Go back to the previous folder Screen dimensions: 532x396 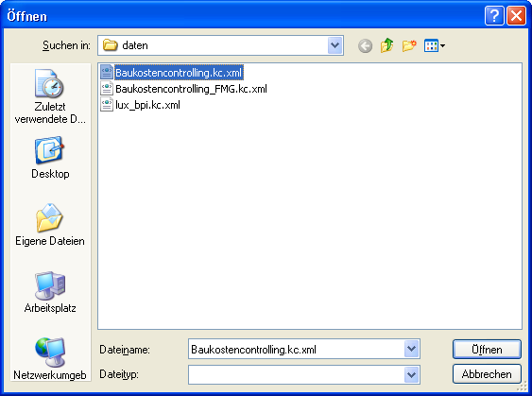click(x=365, y=45)
